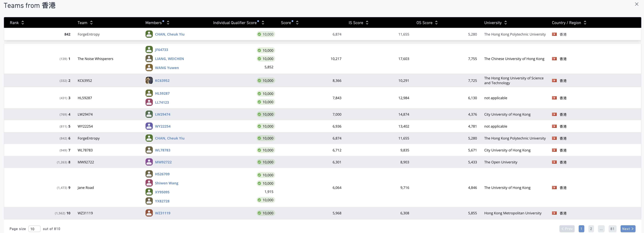Screen dimensions: 644x233
Task: Open JF64733 member profile link
Action: coord(162,50)
